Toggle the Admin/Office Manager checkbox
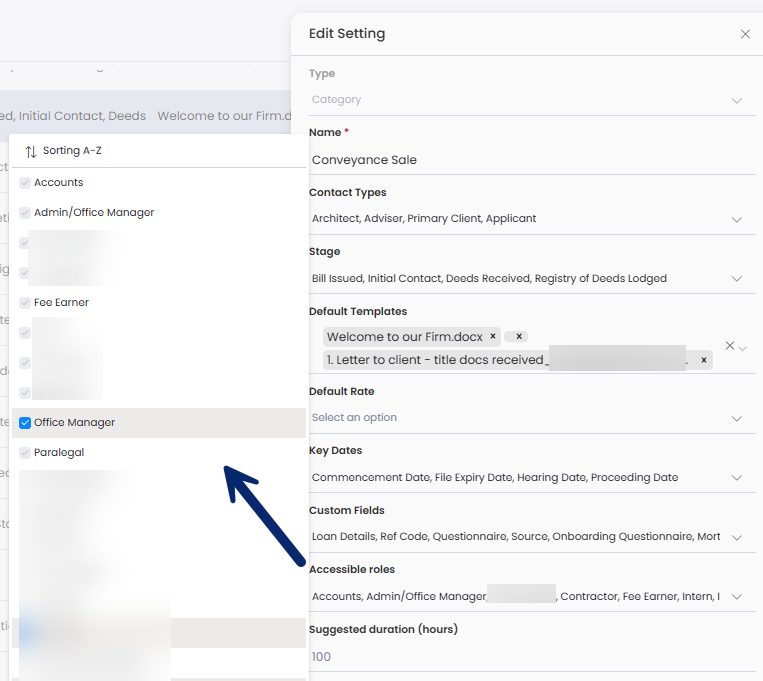Image resolution: width=763 pixels, height=681 pixels. click(x=25, y=213)
